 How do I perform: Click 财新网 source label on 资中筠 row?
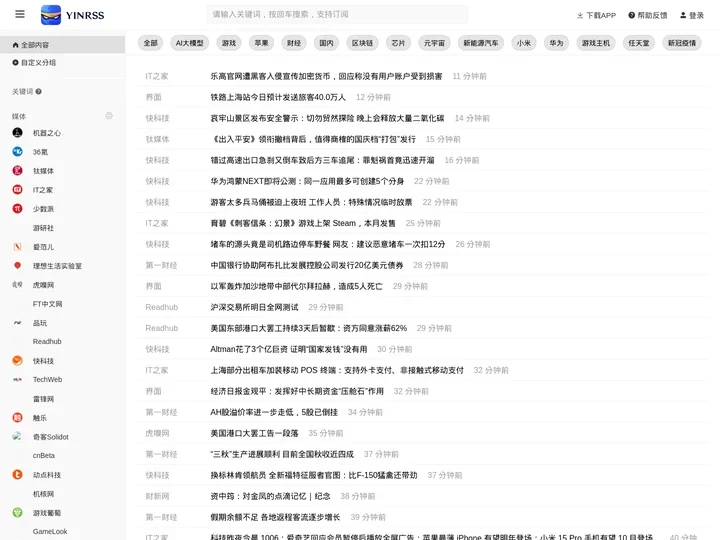coord(158,496)
